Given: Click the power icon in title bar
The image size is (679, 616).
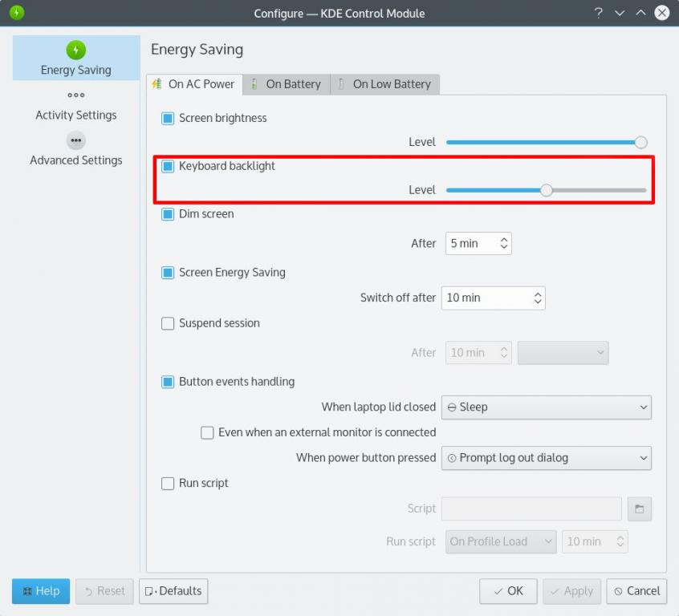Looking at the screenshot, I should point(17,13).
